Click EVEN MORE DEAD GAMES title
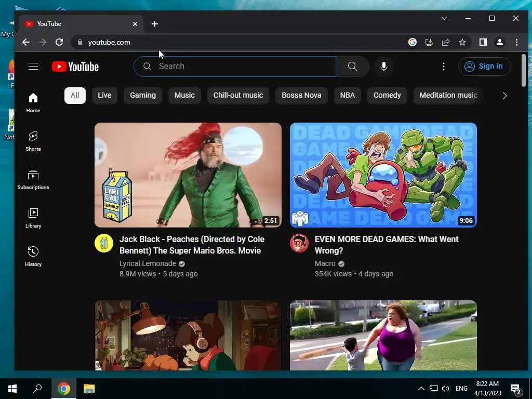The image size is (532, 399). [x=387, y=245]
